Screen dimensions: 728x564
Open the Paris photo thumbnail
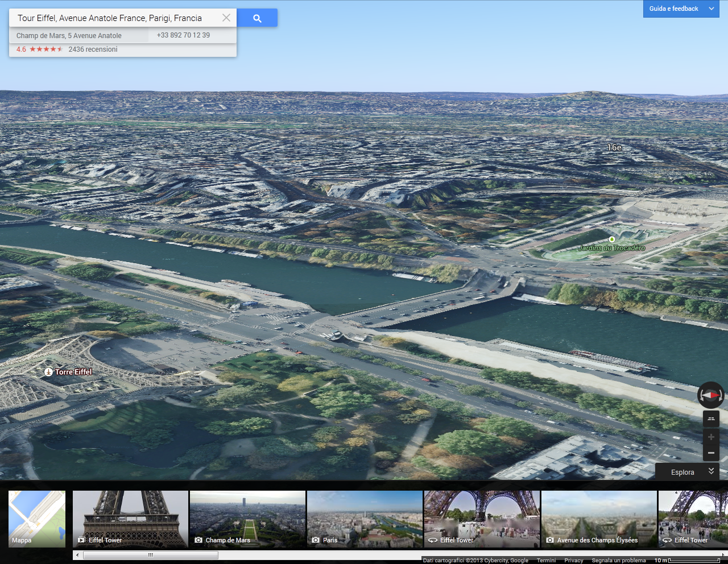pyautogui.click(x=365, y=519)
